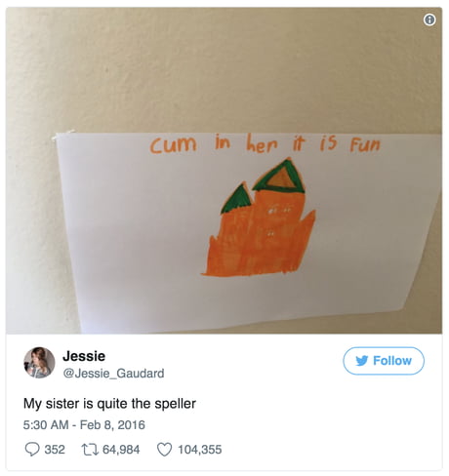Open the info icon on the photo

429,20
